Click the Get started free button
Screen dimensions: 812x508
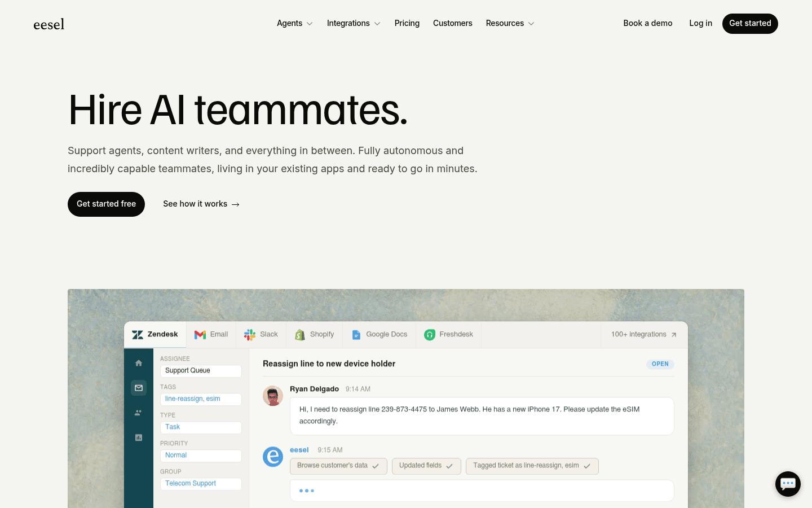(106, 204)
